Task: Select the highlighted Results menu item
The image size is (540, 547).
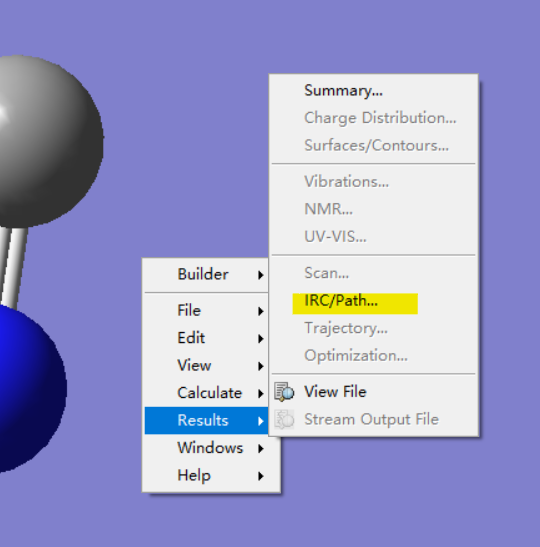Action: coord(207,420)
